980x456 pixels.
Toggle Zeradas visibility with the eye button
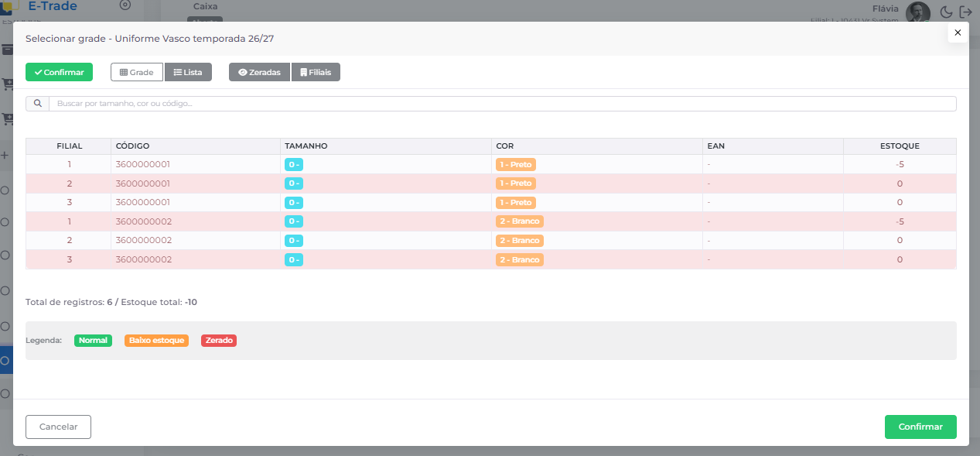(x=259, y=72)
